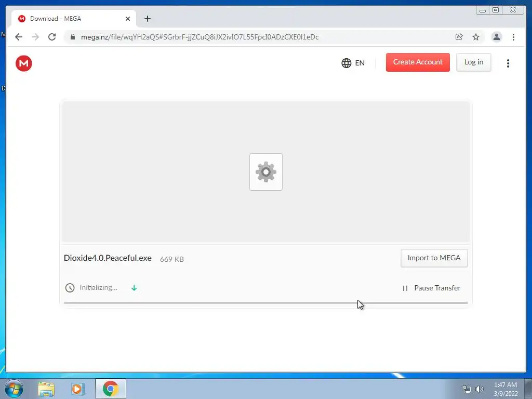The height and width of the screenshot is (399, 532).
Task: Close the Download - MEGA tab
Action: pyautogui.click(x=128, y=19)
